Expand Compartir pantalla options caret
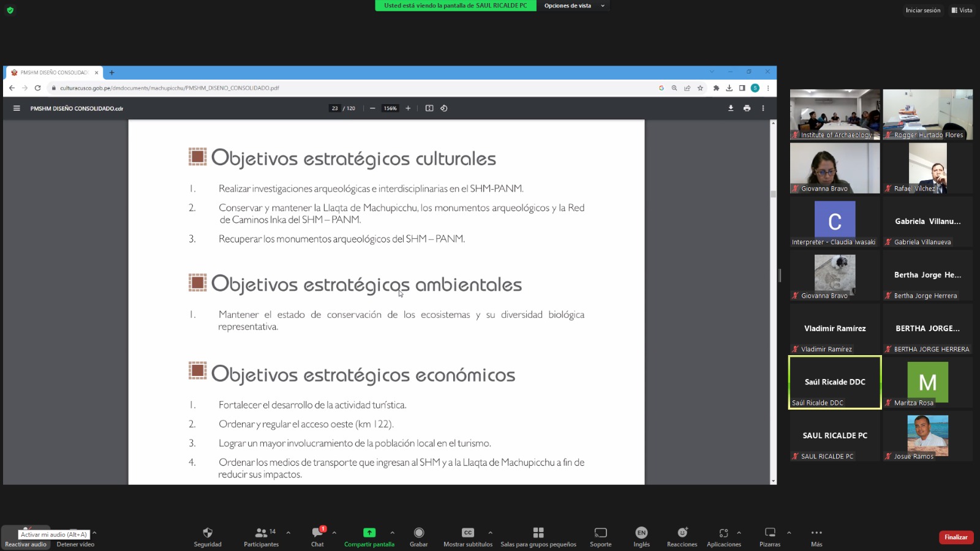Image resolution: width=980 pixels, height=551 pixels. coord(393,533)
